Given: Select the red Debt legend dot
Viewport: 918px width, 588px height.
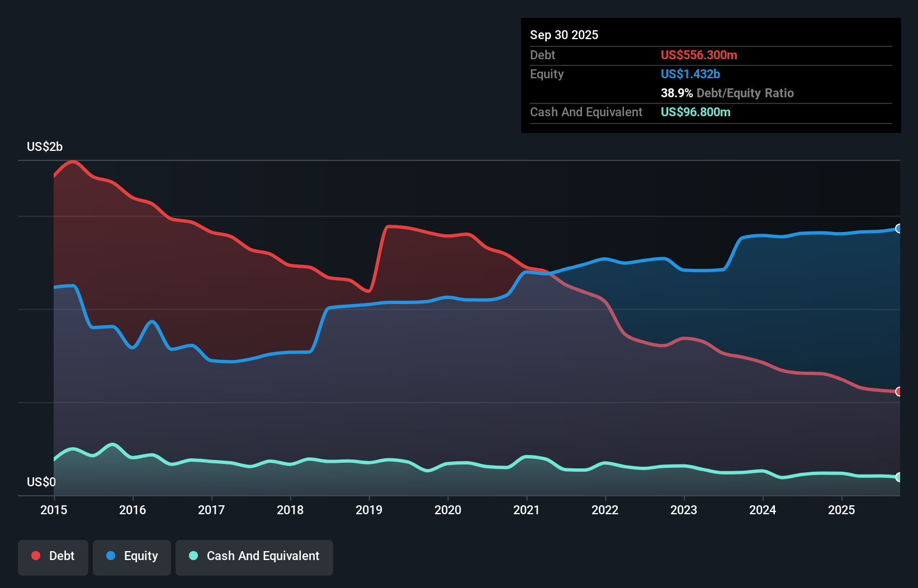Looking at the screenshot, I should click(35, 556).
